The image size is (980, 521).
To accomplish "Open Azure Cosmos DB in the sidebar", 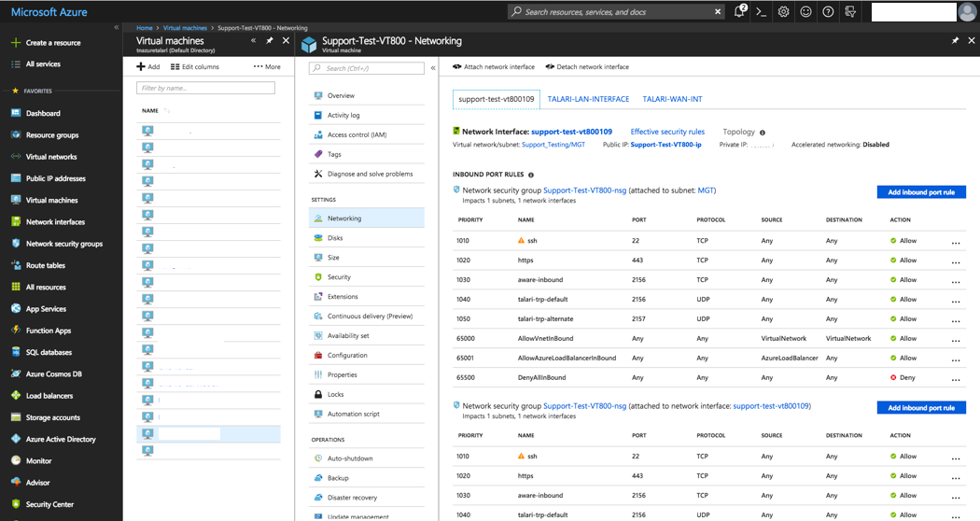I will tap(54, 373).
